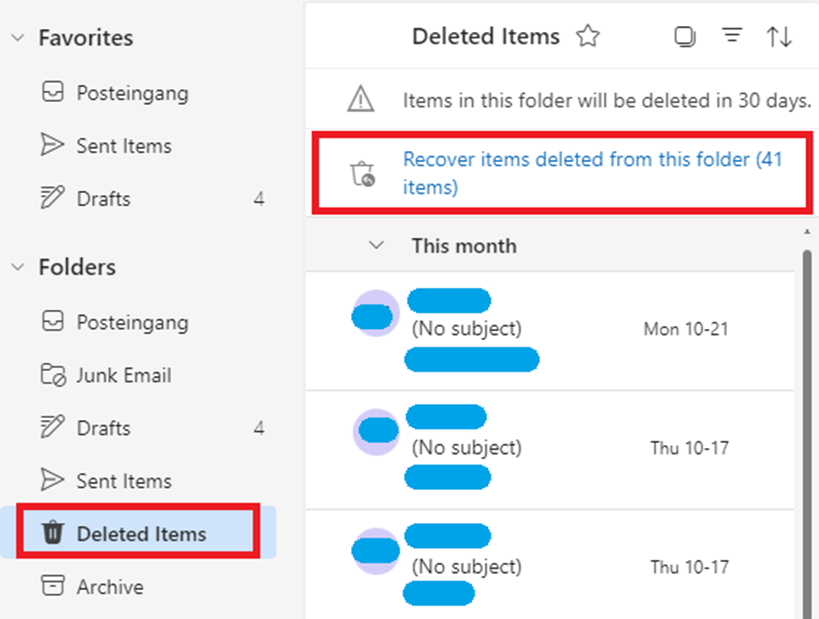Select the Junk Email folder icon
This screenshot has height=619, width=819.
(51, 375)
